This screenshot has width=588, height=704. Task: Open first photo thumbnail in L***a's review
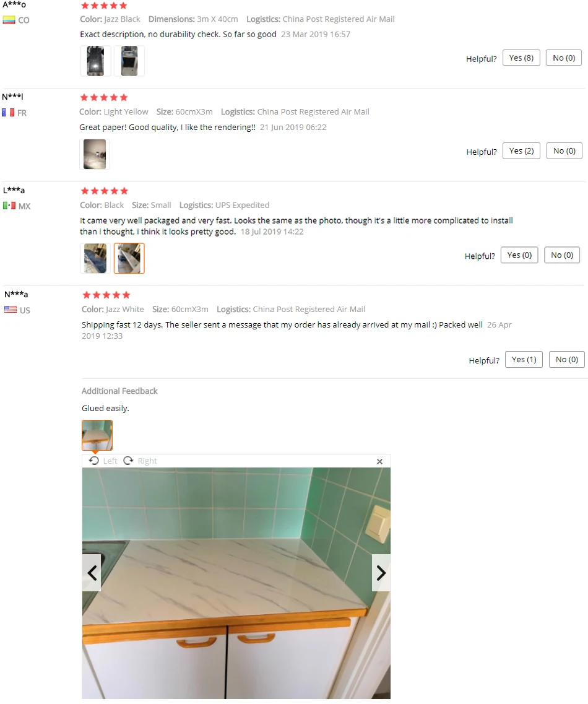click(95, 258)
